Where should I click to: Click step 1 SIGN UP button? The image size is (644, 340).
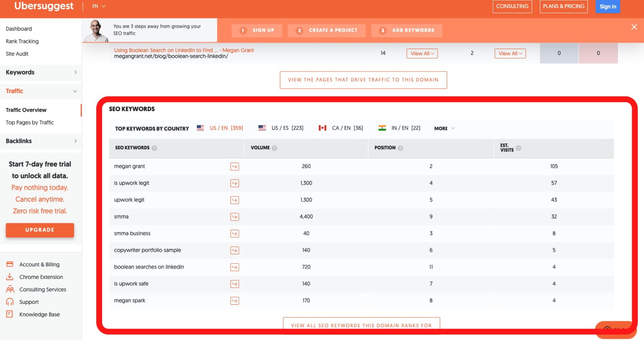[x=257, y=30]
